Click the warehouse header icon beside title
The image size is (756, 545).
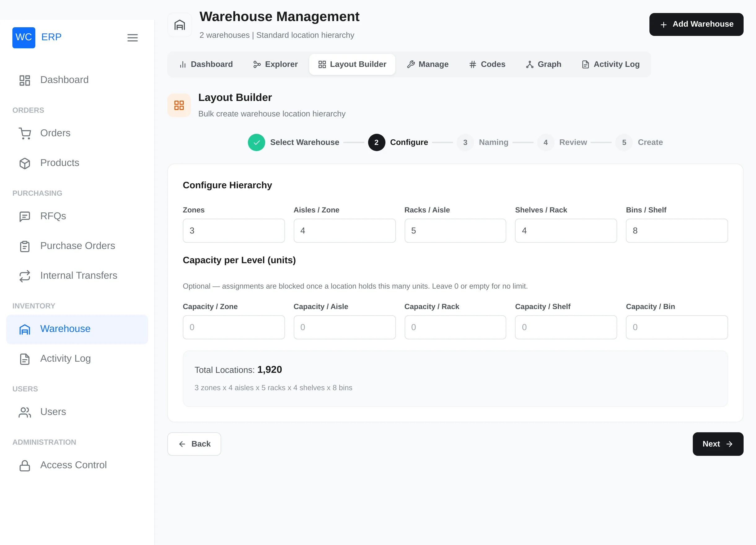tap(179, 25)
